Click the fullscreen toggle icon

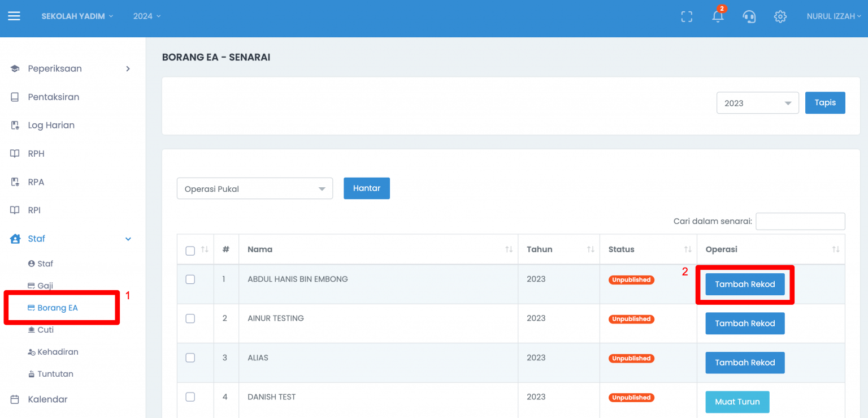687,16
